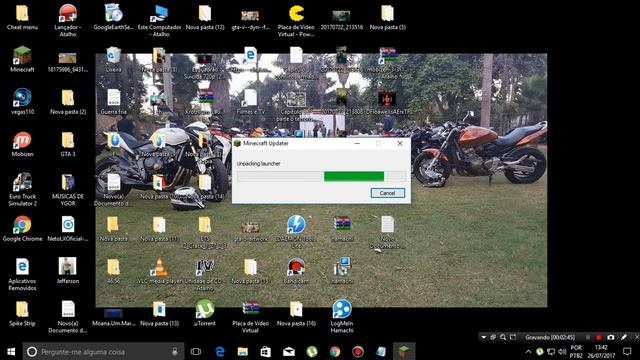Click the Cortana microphone icon

click(x=175, y=351)
